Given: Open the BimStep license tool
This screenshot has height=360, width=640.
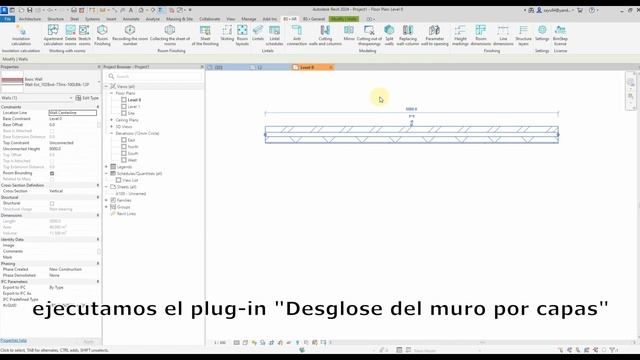Looking at the screenshot, I should pos(560,35).
